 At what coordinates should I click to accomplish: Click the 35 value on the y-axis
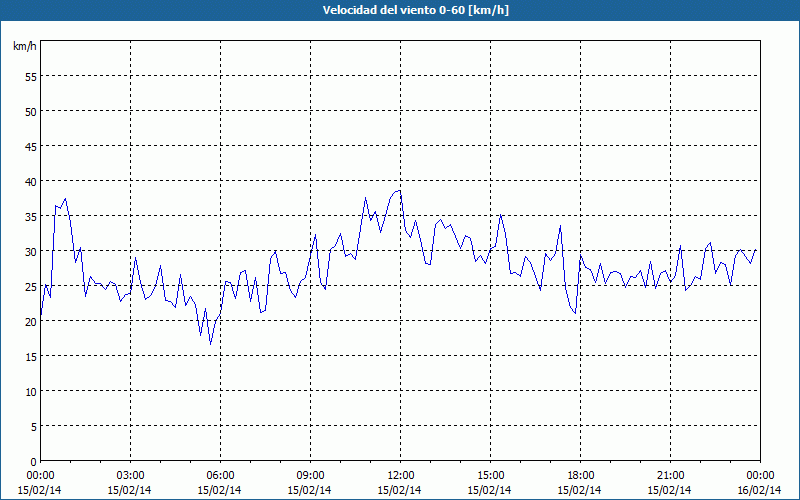coord(31,216)
